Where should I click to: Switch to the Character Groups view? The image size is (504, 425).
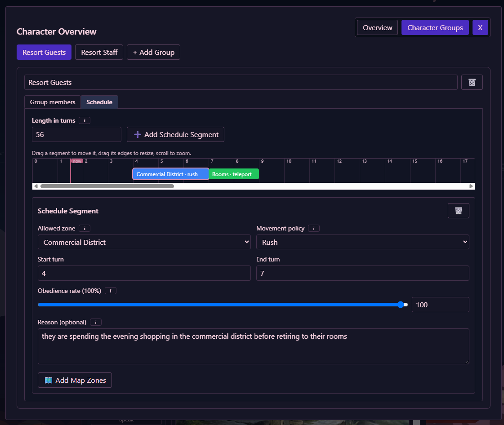435,27
